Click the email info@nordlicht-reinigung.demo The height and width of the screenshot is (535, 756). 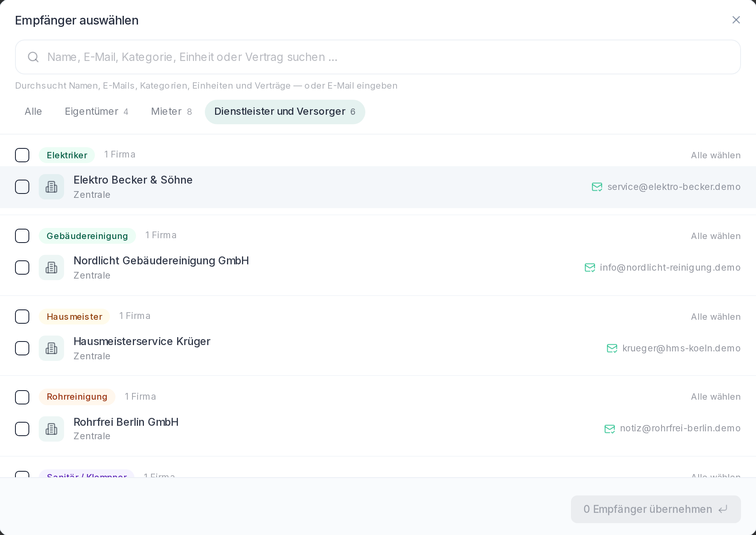[x=670, y=267]
